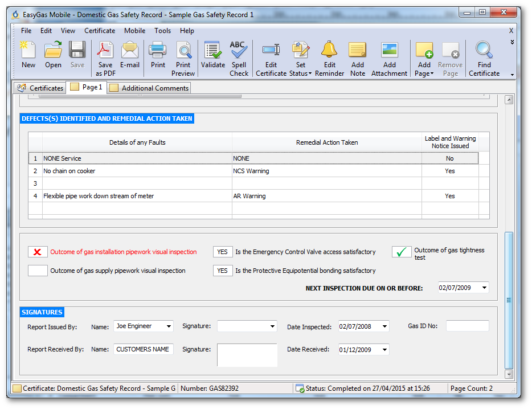Click the Gas ID No input field
532x409 pixels.
[x=467, y=326]
